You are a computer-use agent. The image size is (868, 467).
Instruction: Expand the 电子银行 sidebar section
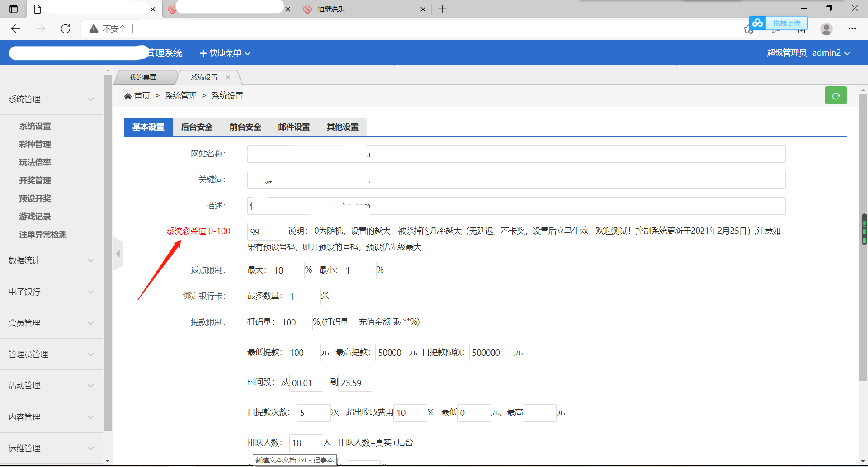click(51, 292)
